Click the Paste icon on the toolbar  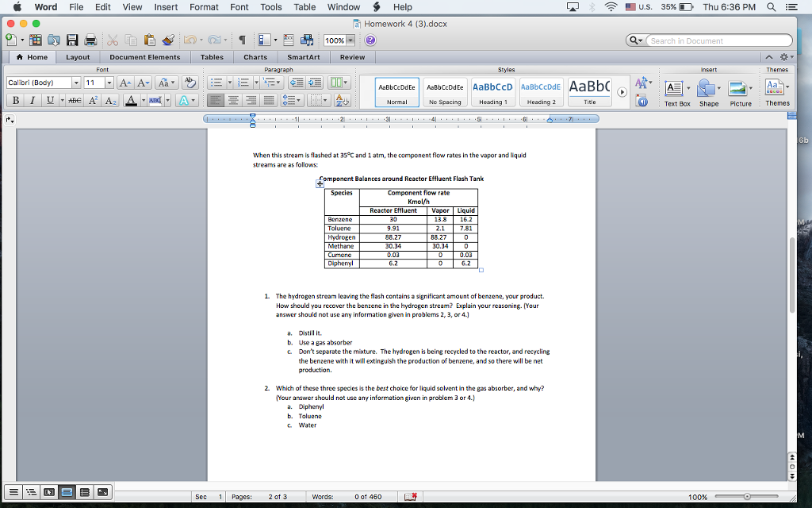coord(149,39)
